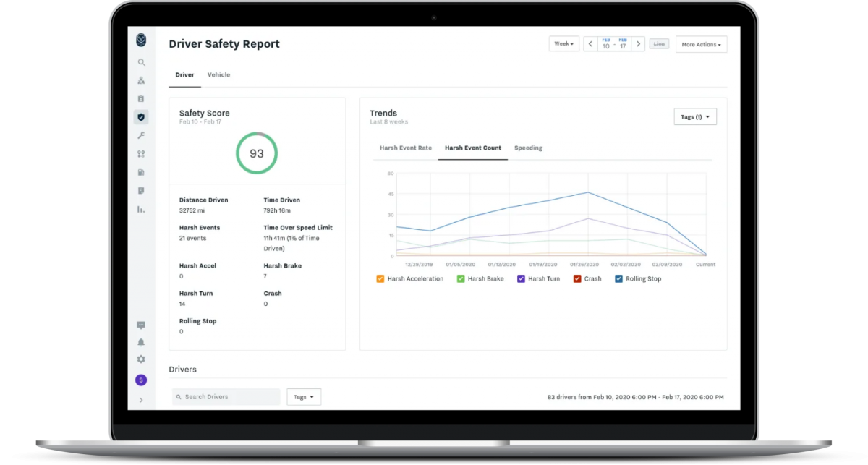Click the Current x-axis label

705,265
